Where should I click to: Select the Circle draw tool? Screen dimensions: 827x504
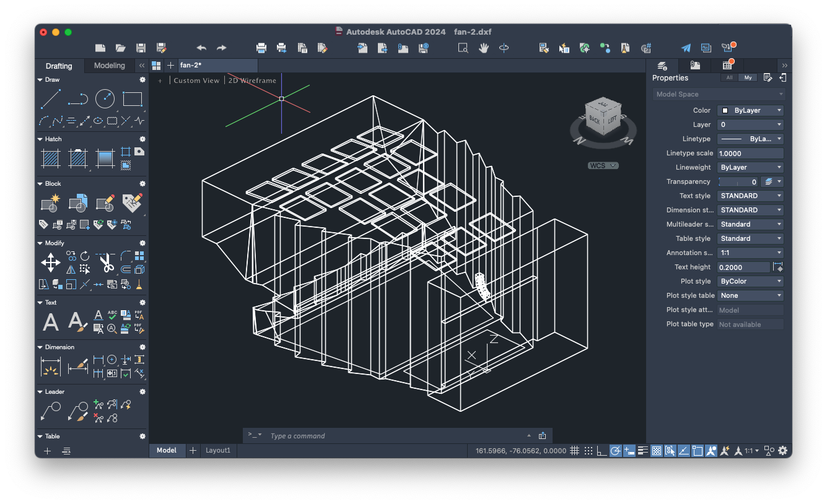tap(105, 99)
